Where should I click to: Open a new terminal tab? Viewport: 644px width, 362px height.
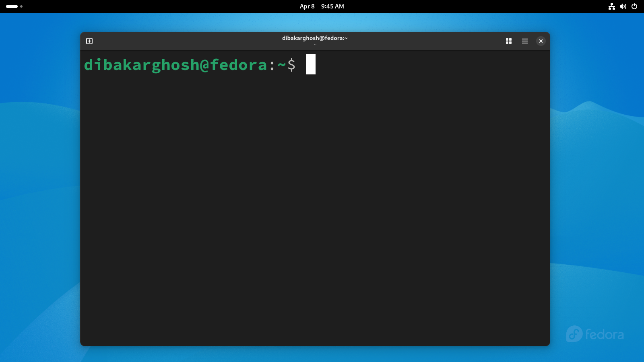(89, 41)
